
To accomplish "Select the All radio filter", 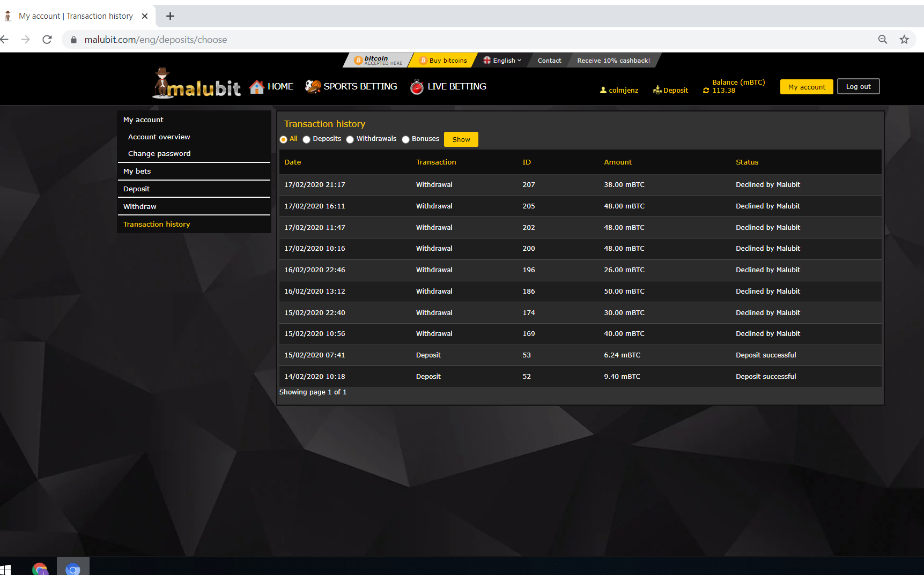I will tap(283, 139).
